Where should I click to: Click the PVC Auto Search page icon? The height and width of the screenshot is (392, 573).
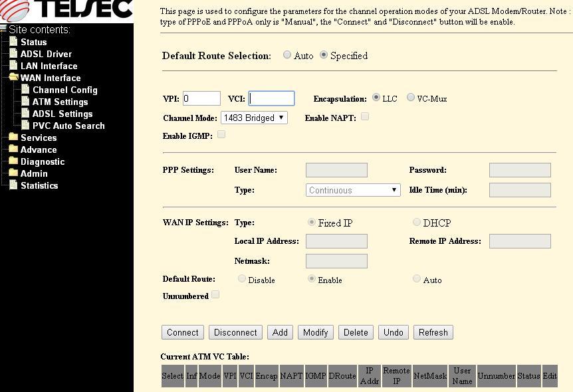[25, 126]
